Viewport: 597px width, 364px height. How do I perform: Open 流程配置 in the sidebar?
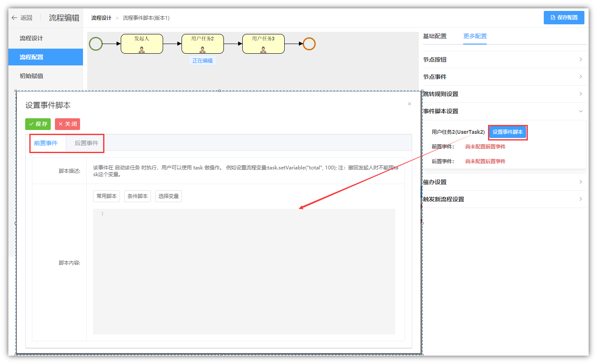46,57
